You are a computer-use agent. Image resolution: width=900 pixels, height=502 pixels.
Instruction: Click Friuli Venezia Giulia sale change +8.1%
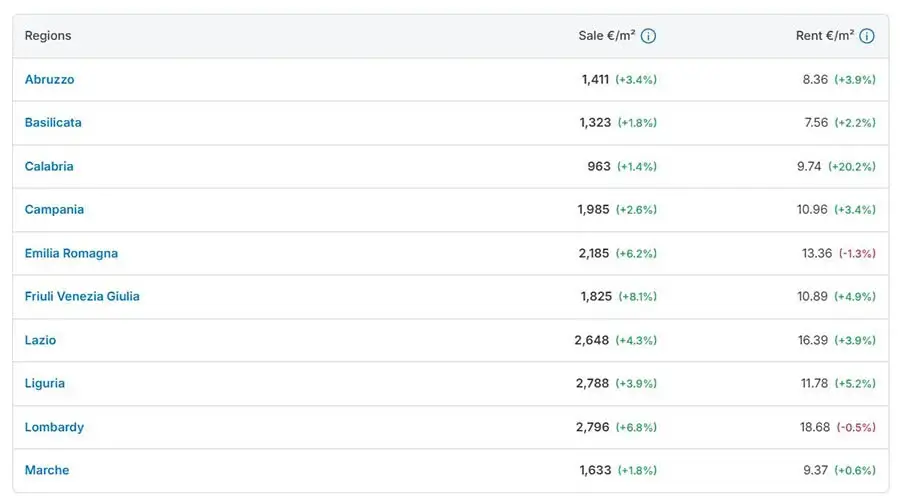638,297
